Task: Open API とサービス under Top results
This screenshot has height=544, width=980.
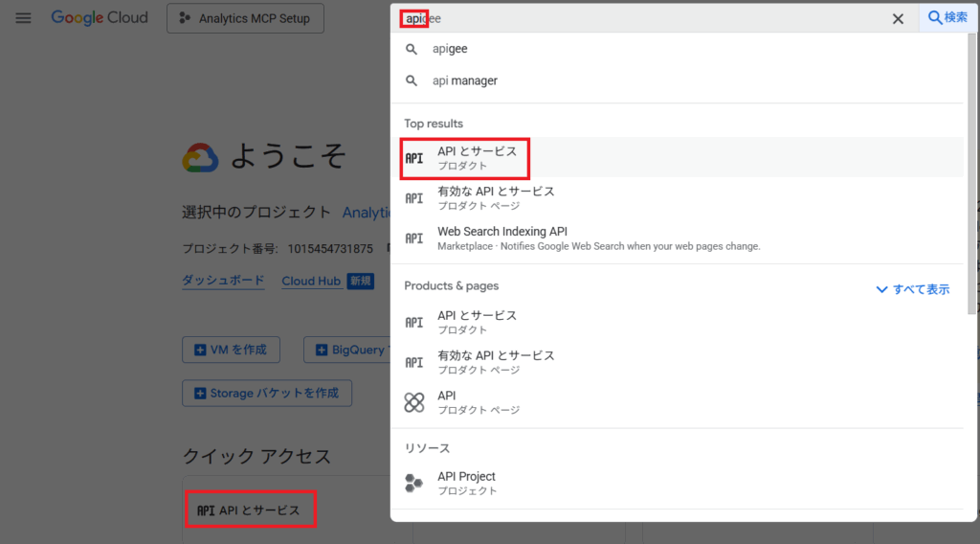Action: point(477,158)
